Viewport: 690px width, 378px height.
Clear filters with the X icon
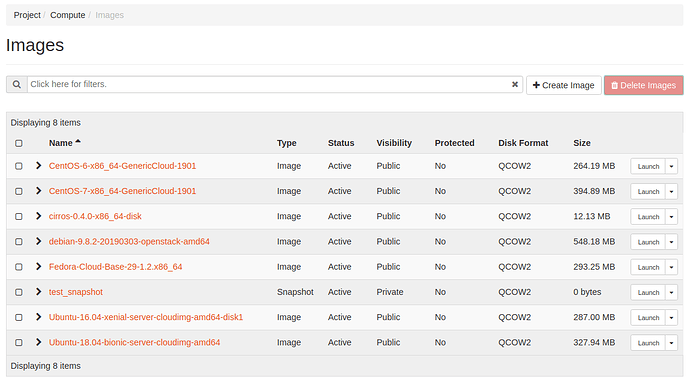515,84
